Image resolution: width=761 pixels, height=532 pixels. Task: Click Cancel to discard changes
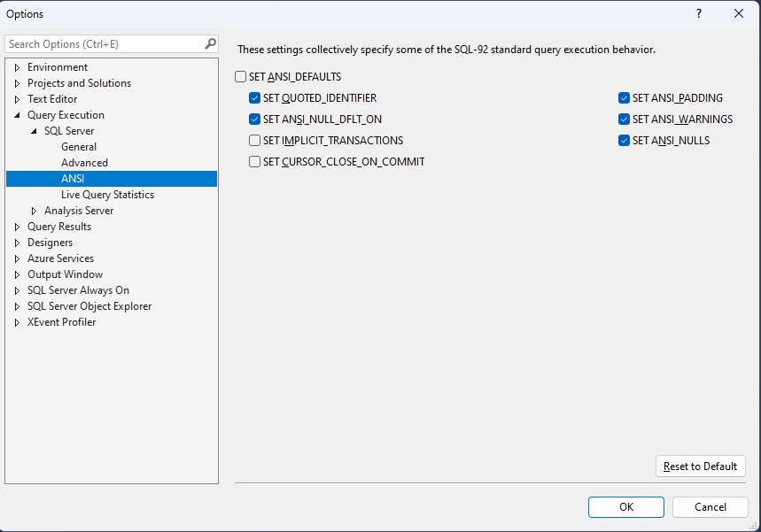pos(710,507)
